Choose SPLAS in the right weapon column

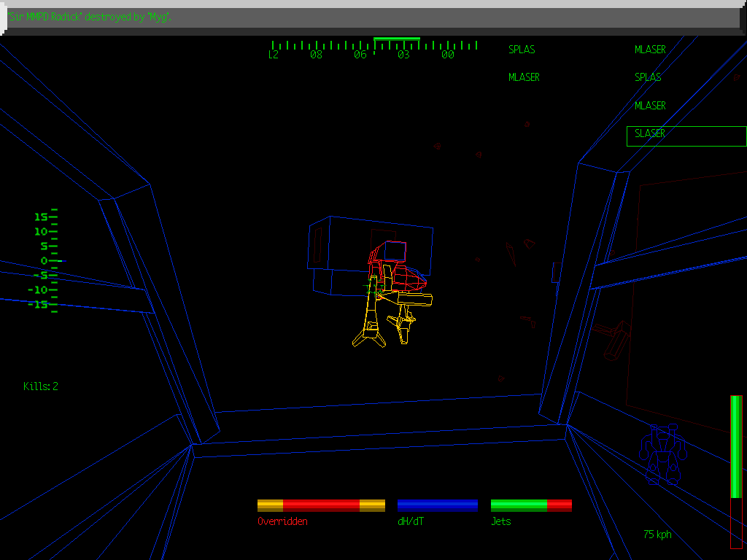[648, 77]
